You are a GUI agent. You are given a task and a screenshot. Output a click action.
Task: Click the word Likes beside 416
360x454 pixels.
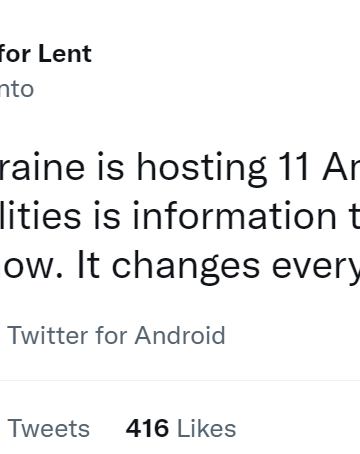pos(206,428)
